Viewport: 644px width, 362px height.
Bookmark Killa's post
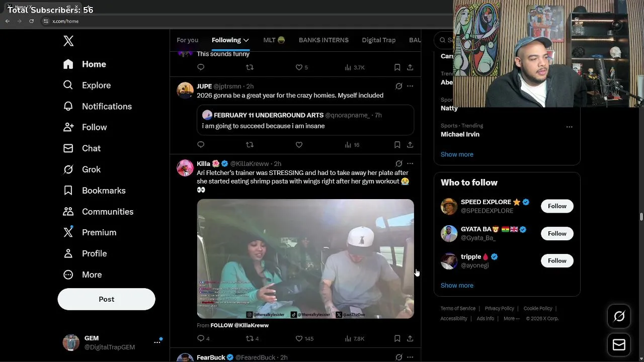[x=397, y=339]
